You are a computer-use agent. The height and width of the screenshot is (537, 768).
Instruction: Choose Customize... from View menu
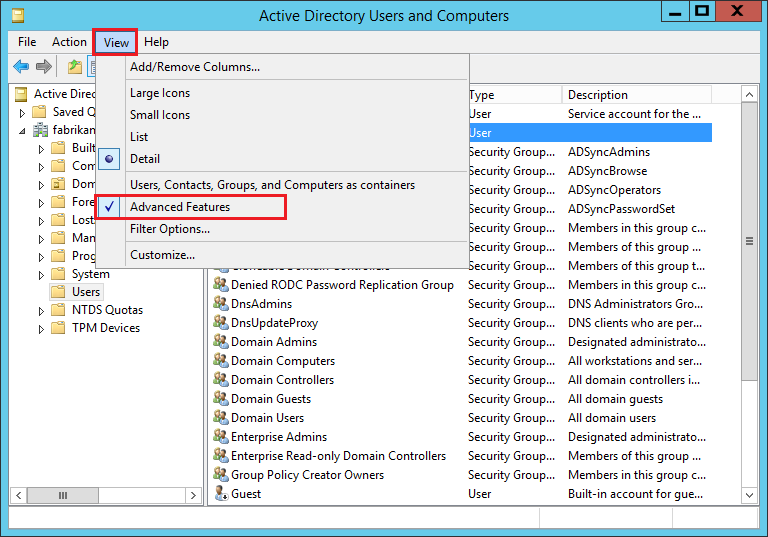point(282,255)
